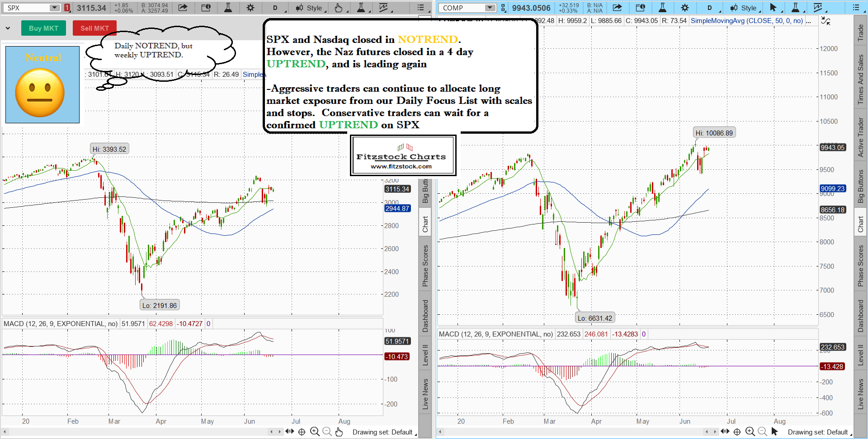Image resolution: width=868 pixels, height=439 pixels.
Task: Open the D timeframe dropdown on SPX chart
Action: 276,8
